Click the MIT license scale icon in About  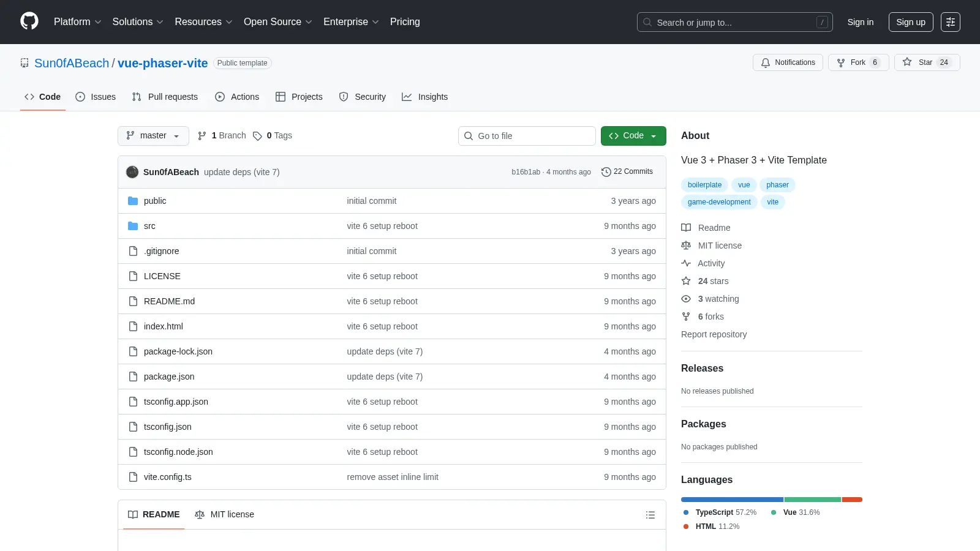[x=686, y=246]
